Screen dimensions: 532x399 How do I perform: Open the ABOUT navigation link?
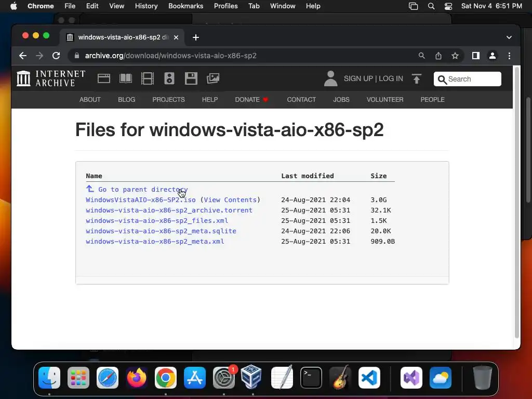coord(90,99)
